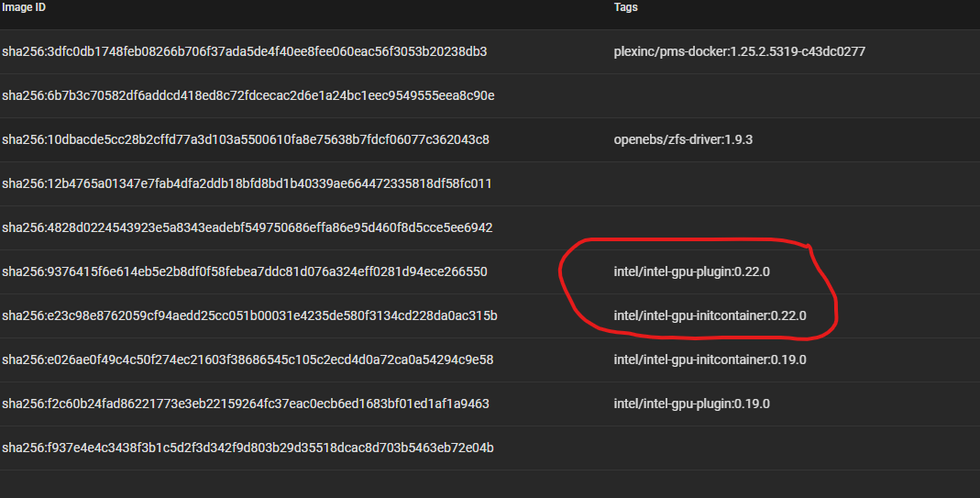Click the intel/intel-gpu-plugin:0.19.0 tag
The width and height of the screenshot is (980, 498).
pos(692,404)
